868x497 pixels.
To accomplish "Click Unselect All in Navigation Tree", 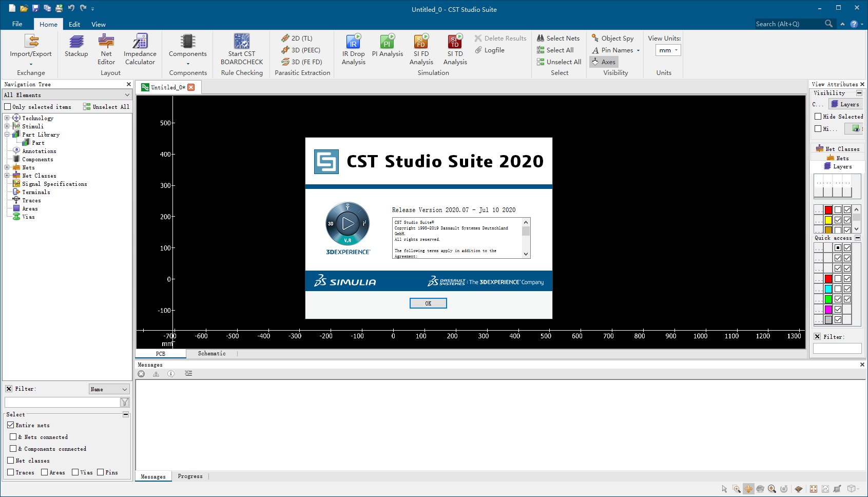I will click(x=106, y=107).
